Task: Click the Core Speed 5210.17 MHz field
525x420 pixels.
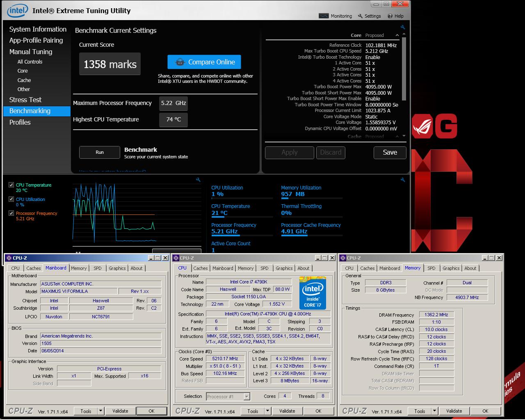Action: [x=225, y=359]
